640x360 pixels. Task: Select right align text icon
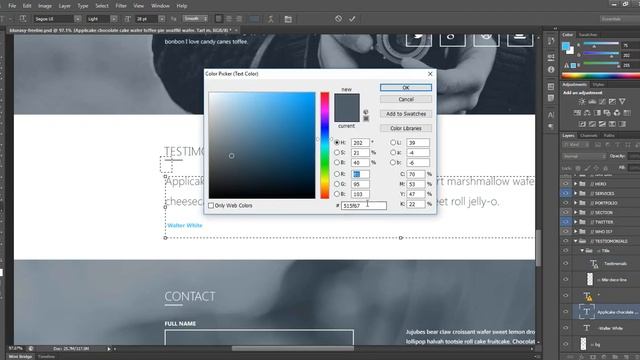click(x=239, y=19)
